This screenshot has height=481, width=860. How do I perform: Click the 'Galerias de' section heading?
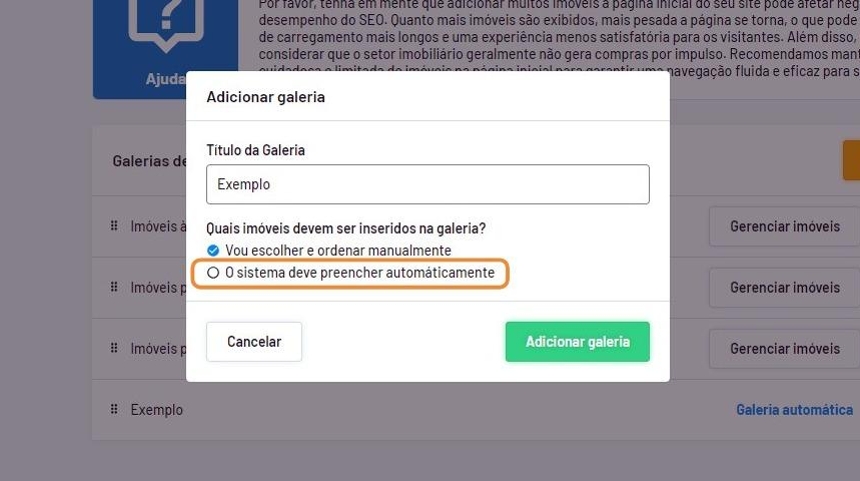click(149, 160)
